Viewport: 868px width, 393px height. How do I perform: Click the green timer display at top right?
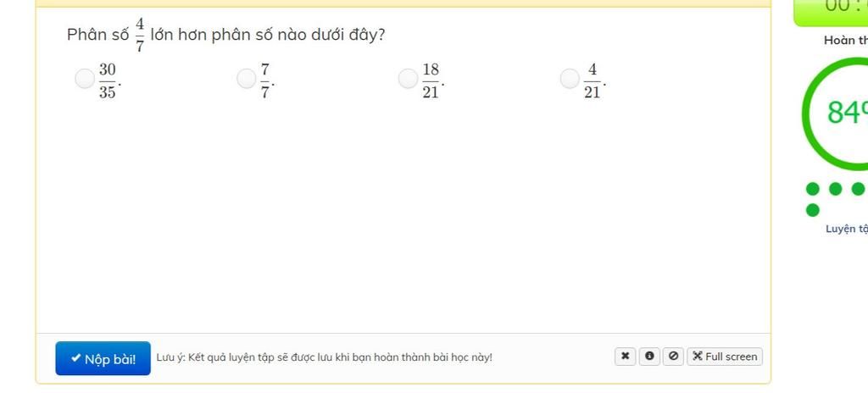point(831,12)
